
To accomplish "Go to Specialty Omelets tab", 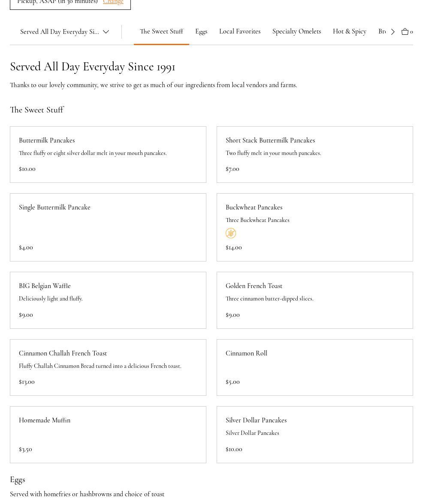I will click(x=296, y=31).
